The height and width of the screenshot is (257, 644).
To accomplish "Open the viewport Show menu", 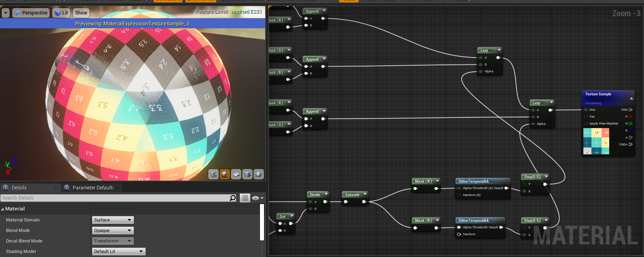I will 81,13.
